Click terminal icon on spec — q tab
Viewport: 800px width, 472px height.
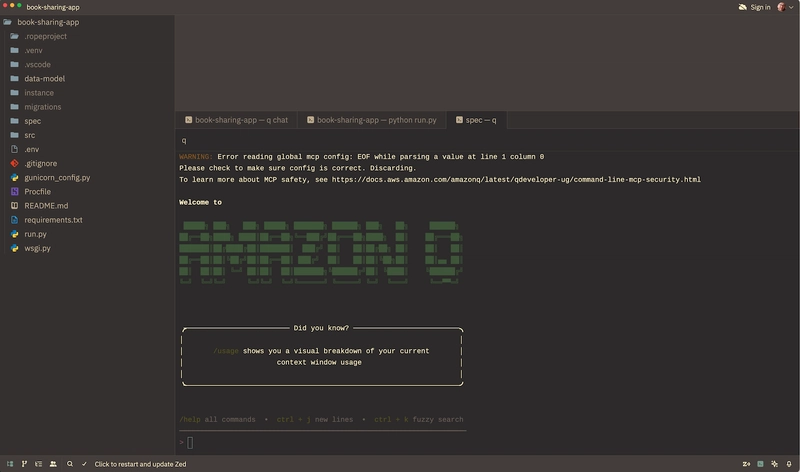459,120
